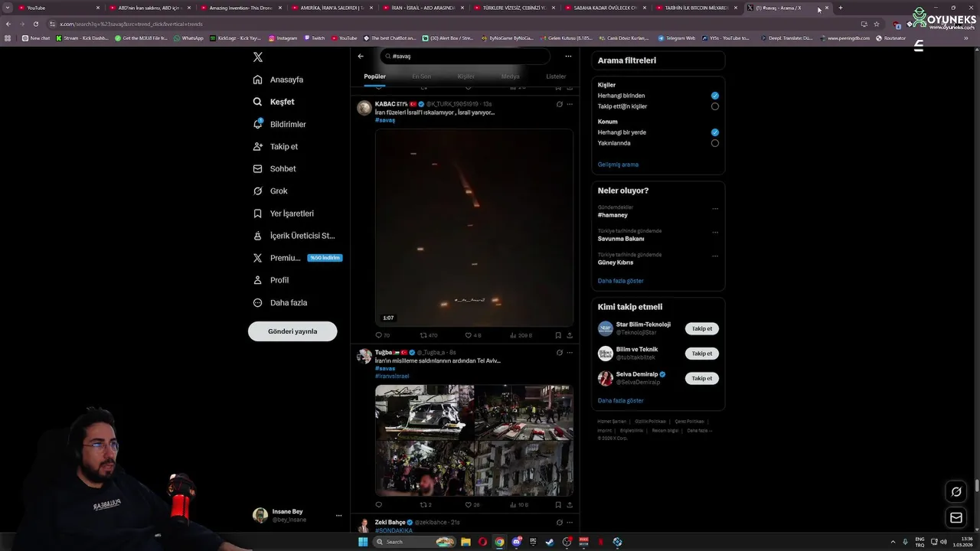This screenshot has height=551, width=980.
Task: Open Tuğba tweet Grok icon
Action: (559, 353)
